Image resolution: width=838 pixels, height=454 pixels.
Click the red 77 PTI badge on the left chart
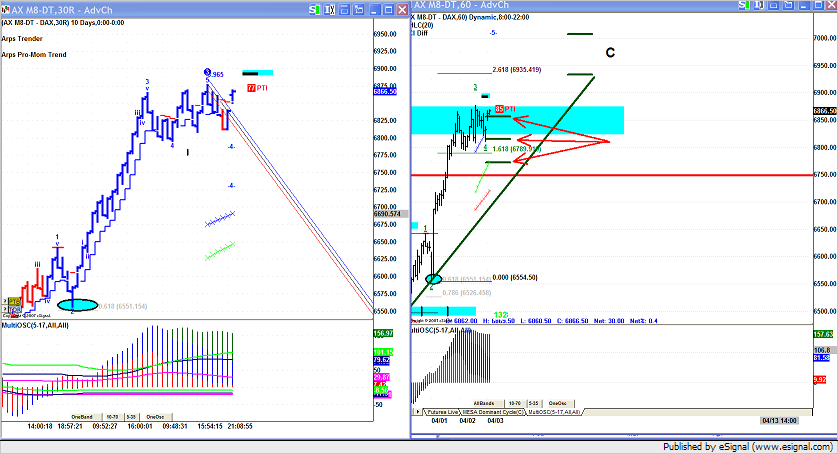click(256, 88)
